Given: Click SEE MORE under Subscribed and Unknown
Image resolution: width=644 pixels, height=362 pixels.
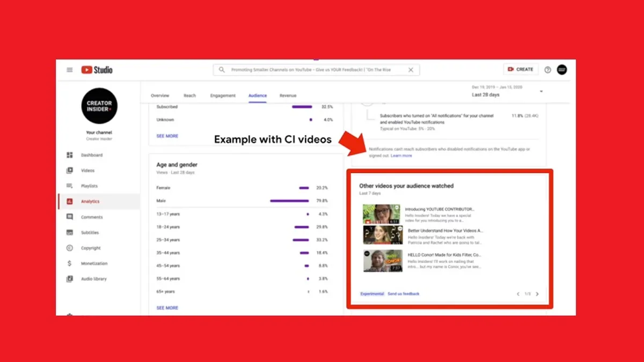Looking at the screenshot, I should (x=167, y=136).
